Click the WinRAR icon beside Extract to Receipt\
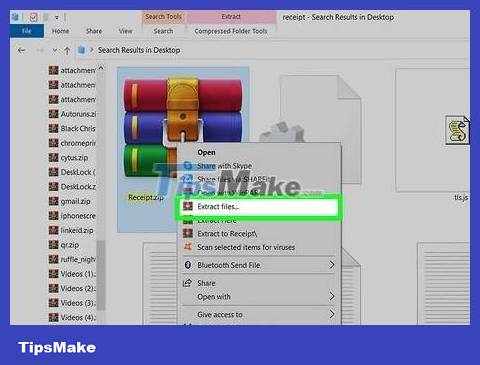The width and height of the screenshot is (480, 365). pyautogui.click(x=188, y=233)
